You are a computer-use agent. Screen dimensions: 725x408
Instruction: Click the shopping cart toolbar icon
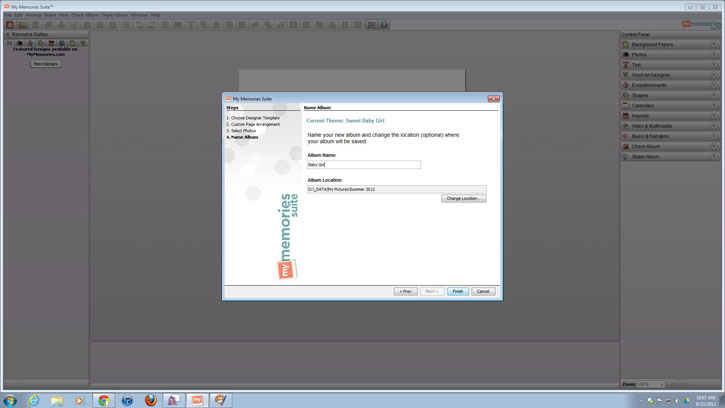371,25
